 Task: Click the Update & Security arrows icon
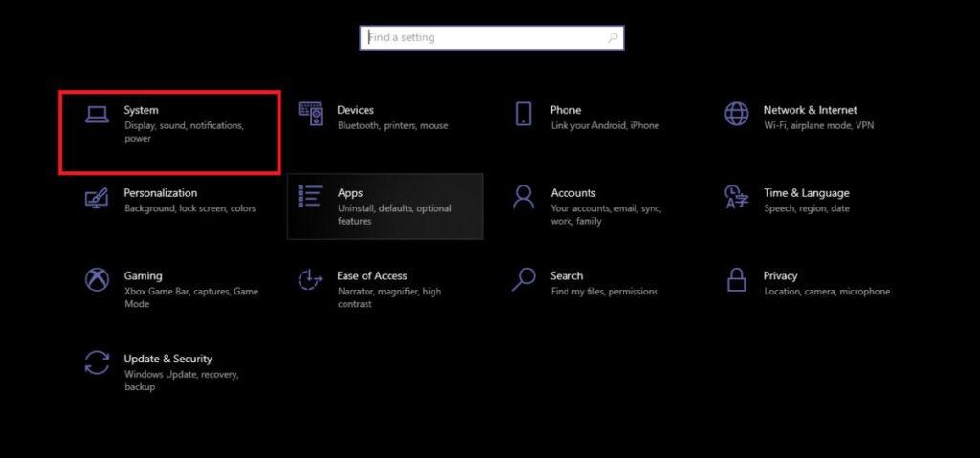point(97,362)
